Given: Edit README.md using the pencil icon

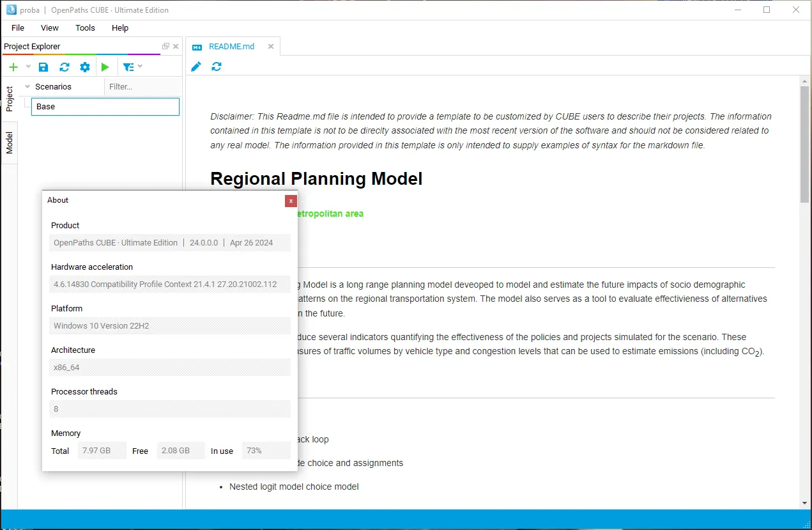Looking at the screenshot, I should click(196, 66).
